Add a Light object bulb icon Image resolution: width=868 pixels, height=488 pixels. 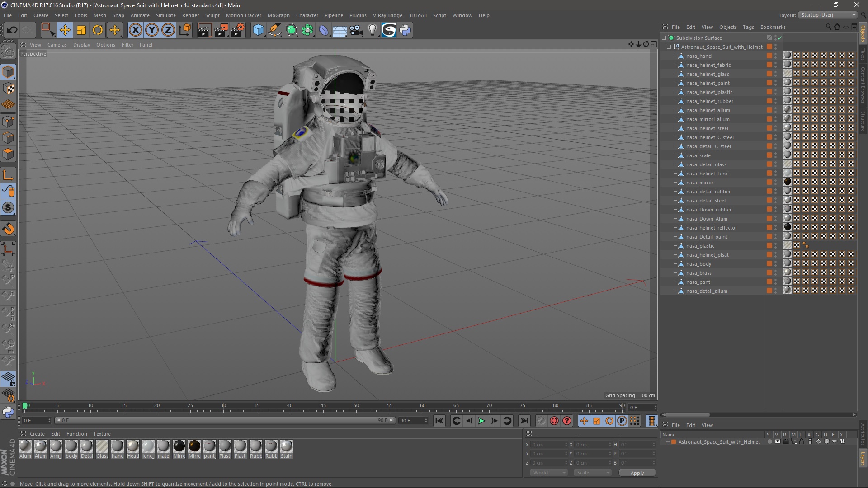373,30
